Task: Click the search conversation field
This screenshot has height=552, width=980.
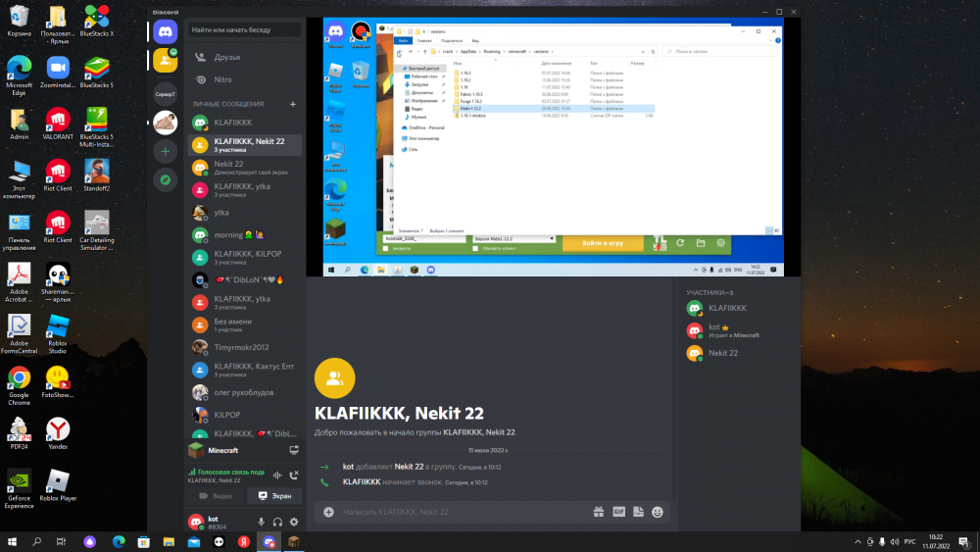Action: pos(244,30)
